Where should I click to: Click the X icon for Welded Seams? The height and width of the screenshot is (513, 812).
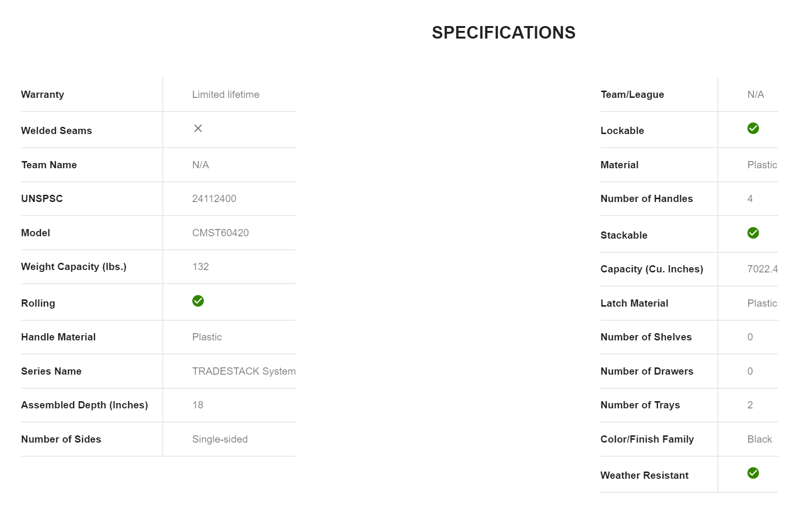coord(198,128)
